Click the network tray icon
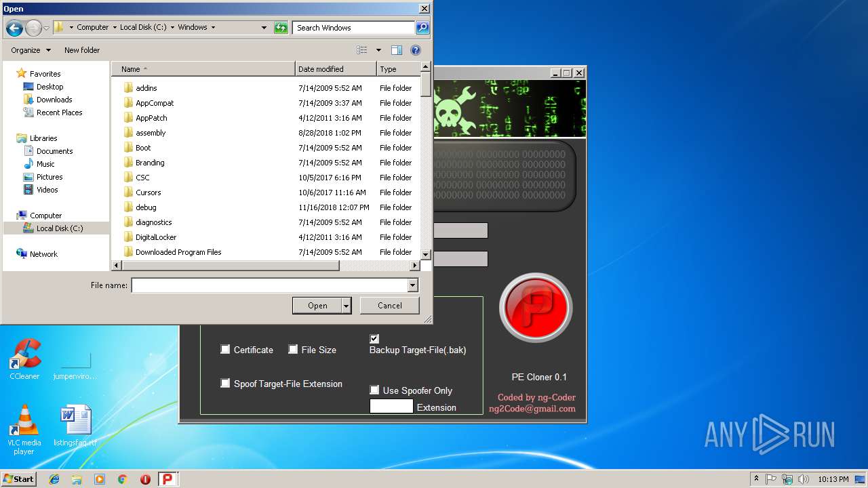 coord(787,479)
